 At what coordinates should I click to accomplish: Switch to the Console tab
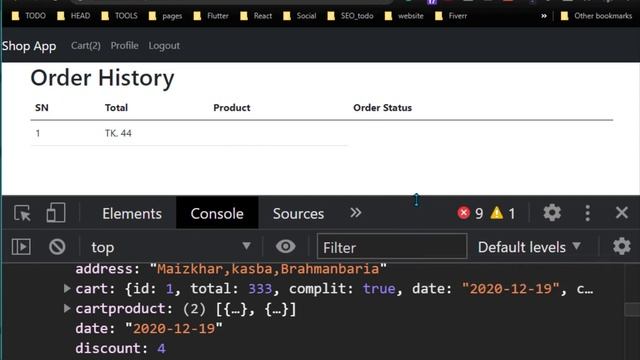217,213
